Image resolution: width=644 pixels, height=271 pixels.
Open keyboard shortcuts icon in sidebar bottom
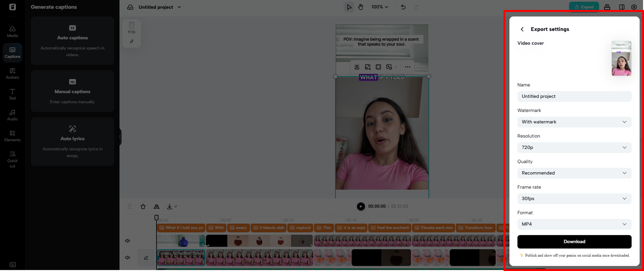pyautogui.click(x=13, y=265)
